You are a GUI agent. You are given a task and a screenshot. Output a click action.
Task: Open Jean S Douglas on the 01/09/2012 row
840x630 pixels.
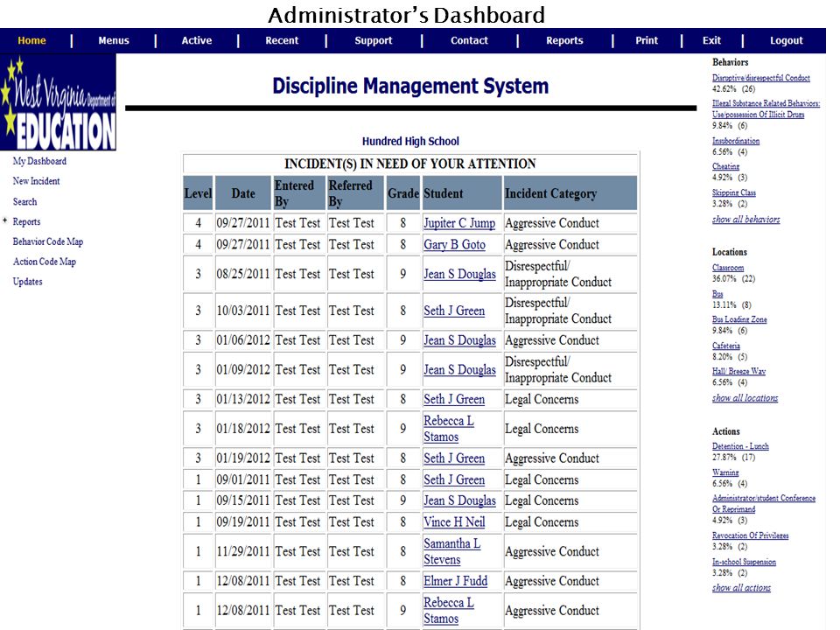[459, 370]
